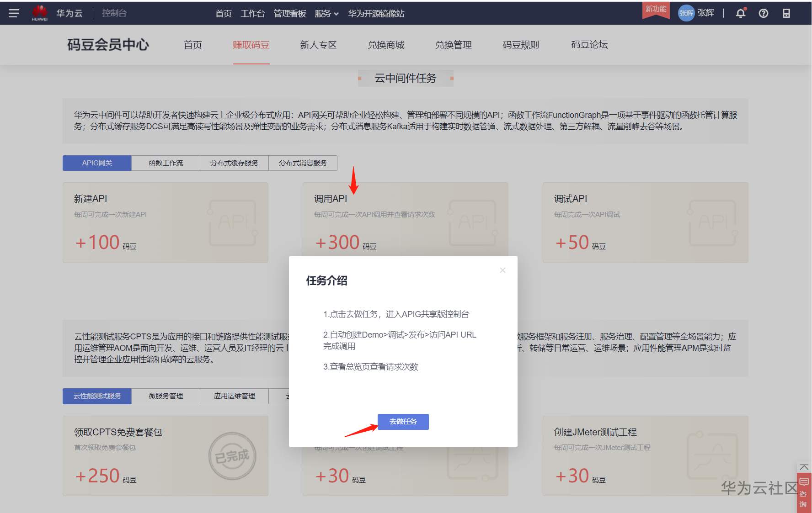Screen dimensions: 812x513
Task: Click the 张辉 username text
Action: tap(705, 13)
